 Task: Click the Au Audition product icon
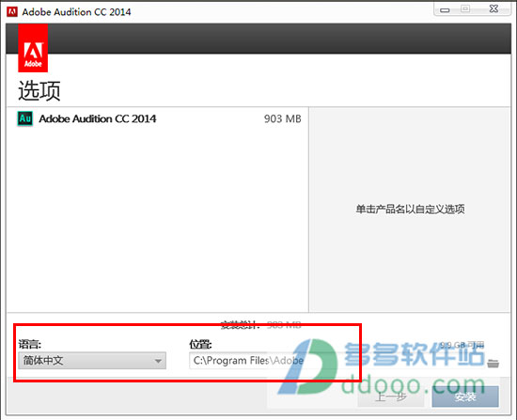coord(25,118)
